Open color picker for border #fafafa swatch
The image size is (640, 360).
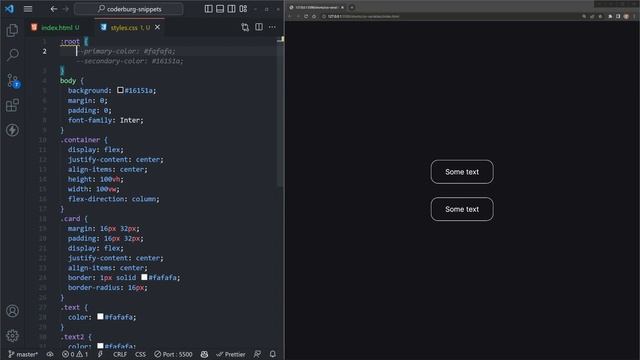144,277
